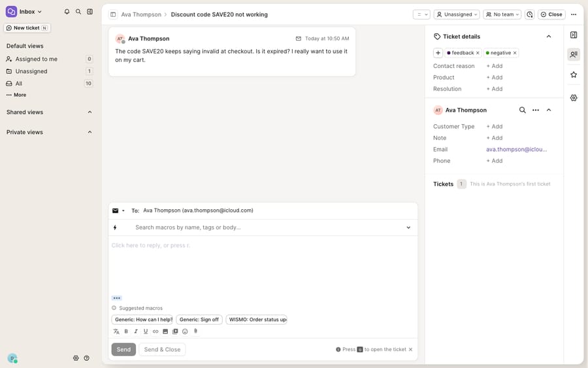
Task: Open the right rail settings gear icon
Action: tap(574, 98)
